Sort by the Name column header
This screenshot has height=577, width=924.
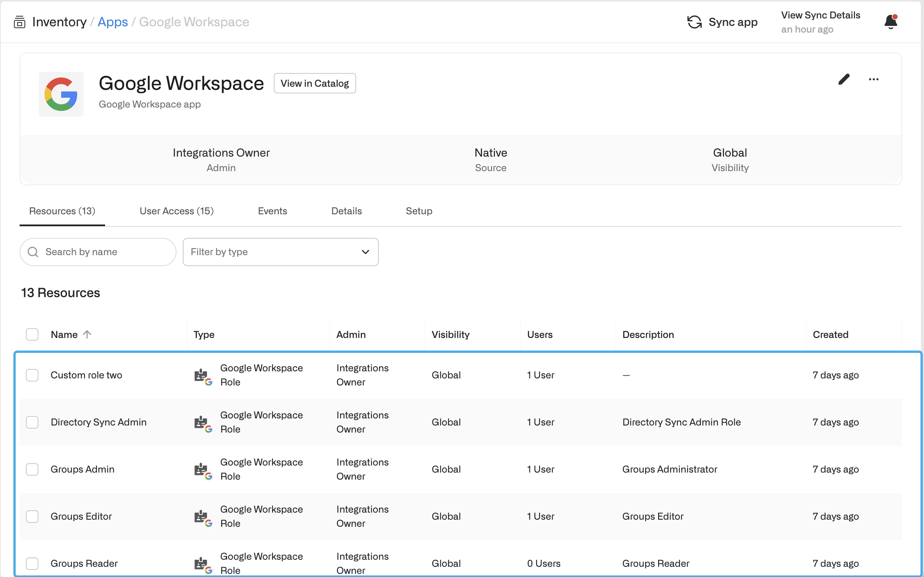[x=64, y=334]
